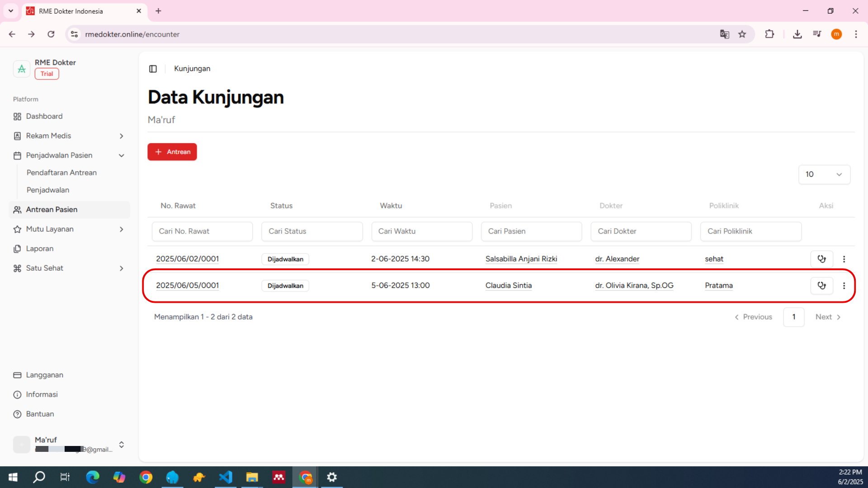Viewport: 868px width, 488px height.
Task: Open browser Extensions puzzle icon
Action: coord(769,34)
